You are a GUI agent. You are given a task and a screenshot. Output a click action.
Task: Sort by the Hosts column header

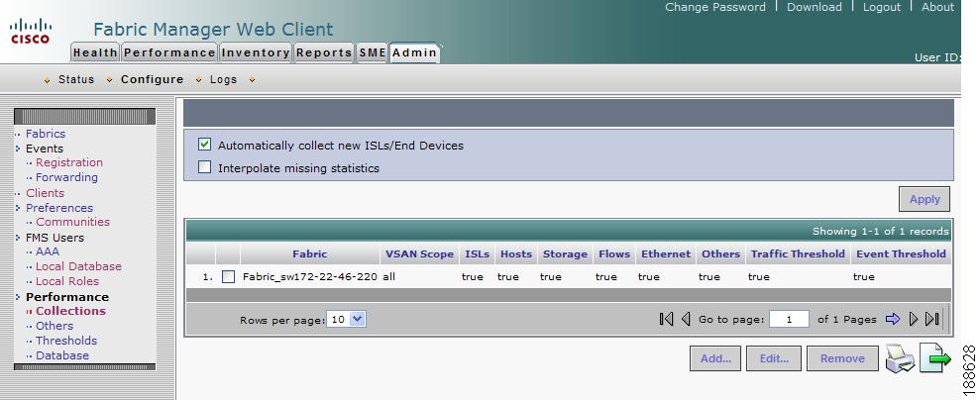pyautogui.click(x=516, y=254)
